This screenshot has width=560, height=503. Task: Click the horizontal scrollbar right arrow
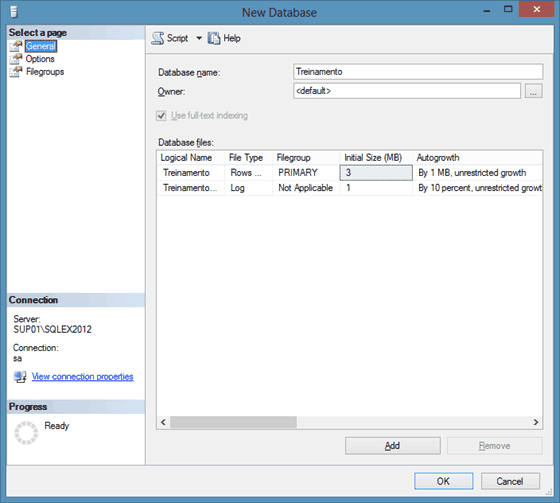click(536, 422)
